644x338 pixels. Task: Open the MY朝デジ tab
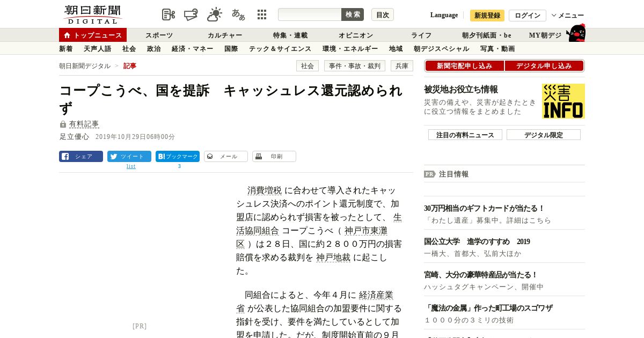545,35
